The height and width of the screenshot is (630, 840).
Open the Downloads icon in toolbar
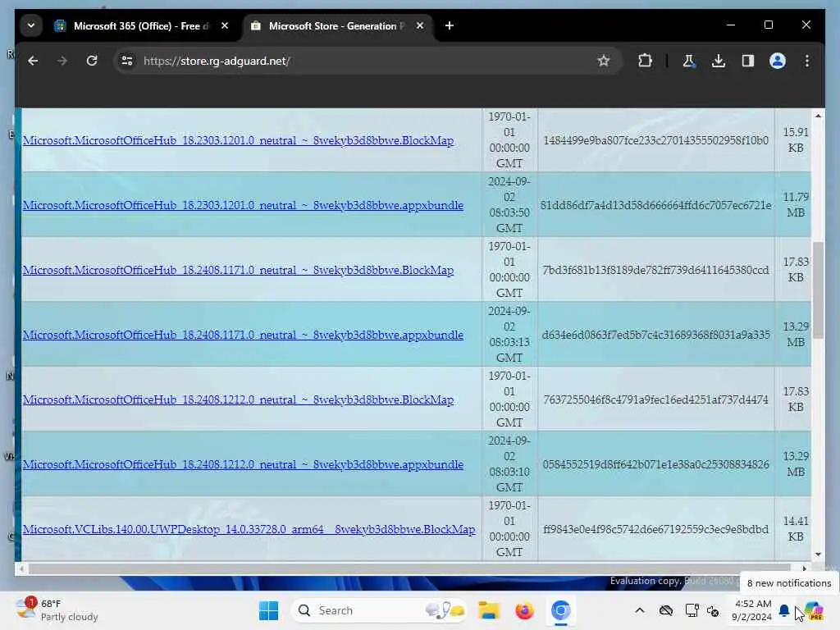pyautogui.click(x=719, y=61)
